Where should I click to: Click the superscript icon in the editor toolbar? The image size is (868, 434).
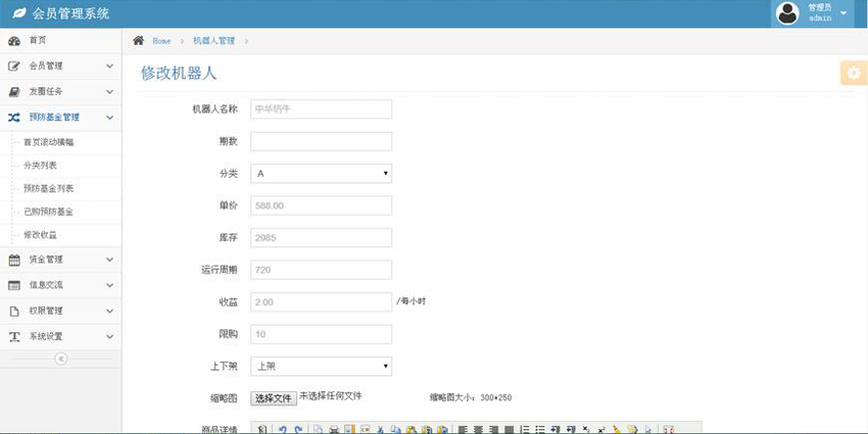pos(601,429)
